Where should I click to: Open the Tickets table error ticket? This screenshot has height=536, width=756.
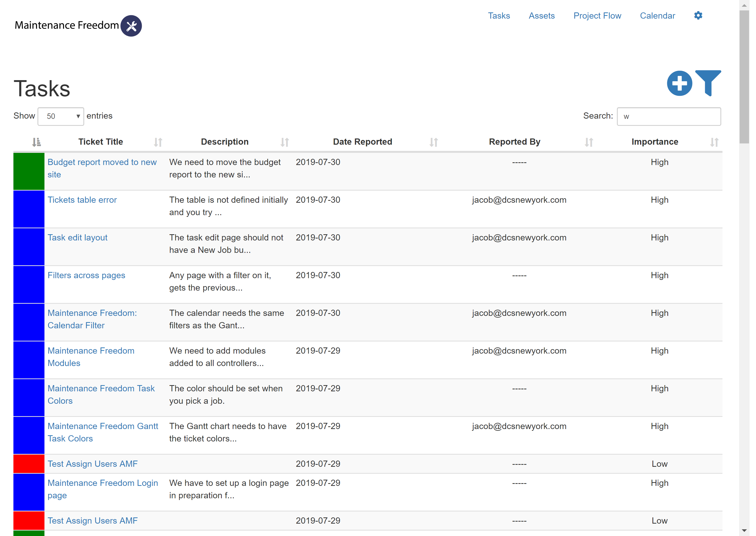point(82,200)
